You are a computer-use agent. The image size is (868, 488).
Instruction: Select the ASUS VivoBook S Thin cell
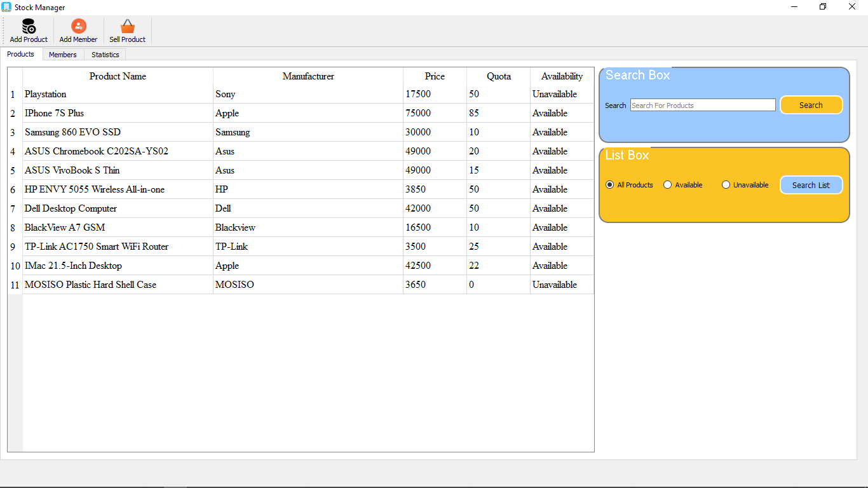118,170
